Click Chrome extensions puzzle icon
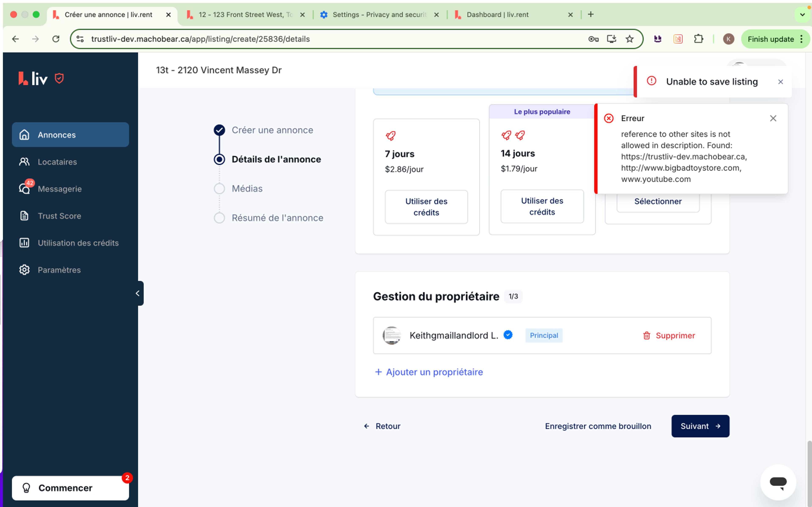This screenshot has height=507, width=812. click(698, 39)
